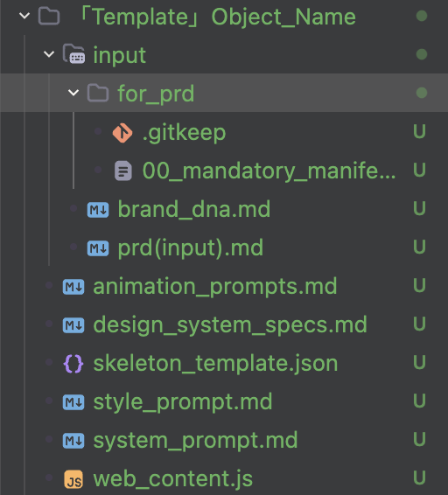Click the git icon beside .gitkeep

point(122,133)
